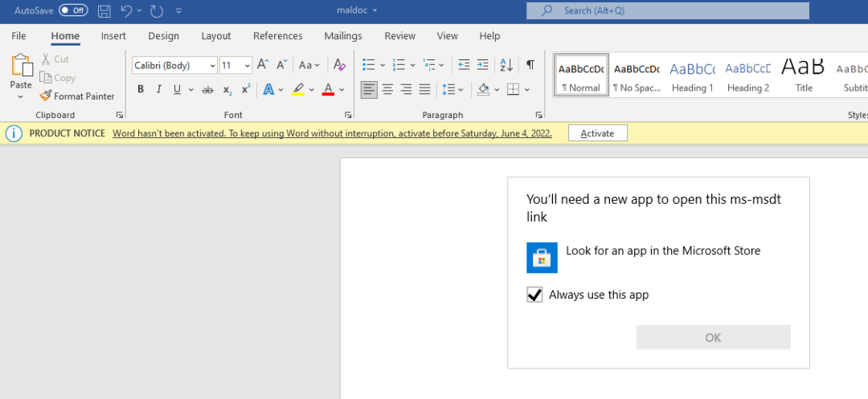Click the Search box in title bar
Image resolution: width=868 pixels, height=399 pixels.
pos(667,10)
